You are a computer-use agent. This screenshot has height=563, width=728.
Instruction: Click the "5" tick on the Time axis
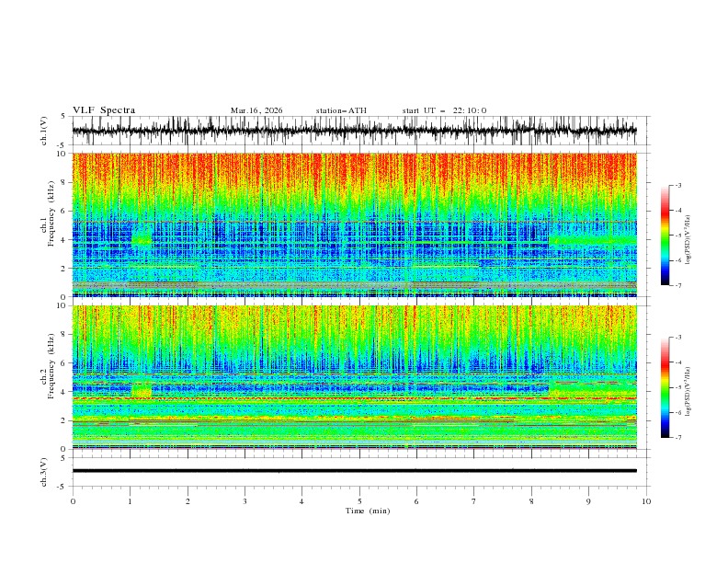(x=359, y=501)
